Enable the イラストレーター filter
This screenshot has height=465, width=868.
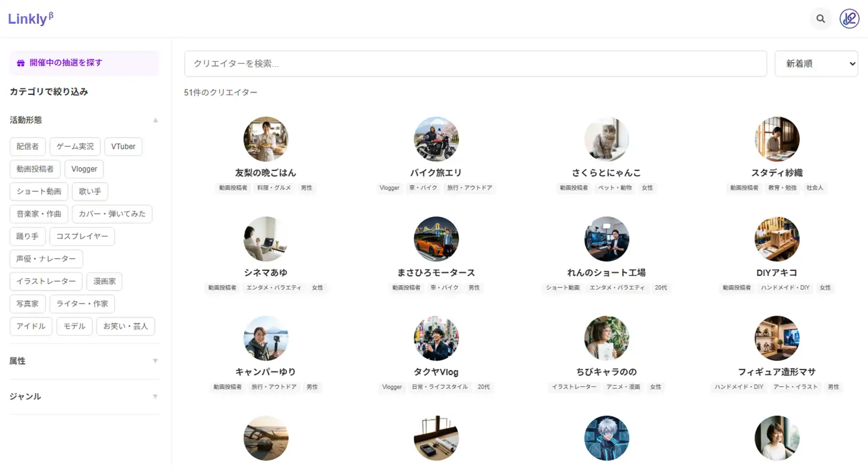(46, 281)
